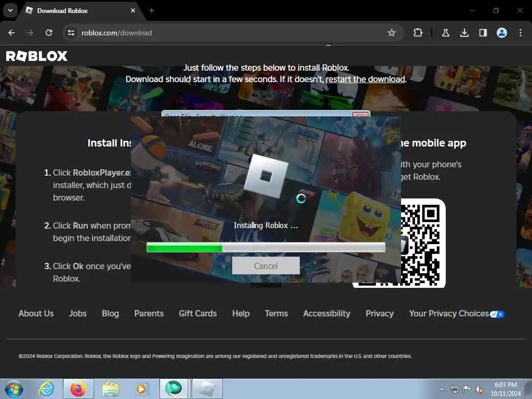The height and width of the screenshot is (399, 532).
Task: Open Windows Media Player in taskbar
Action: point(141,389)
